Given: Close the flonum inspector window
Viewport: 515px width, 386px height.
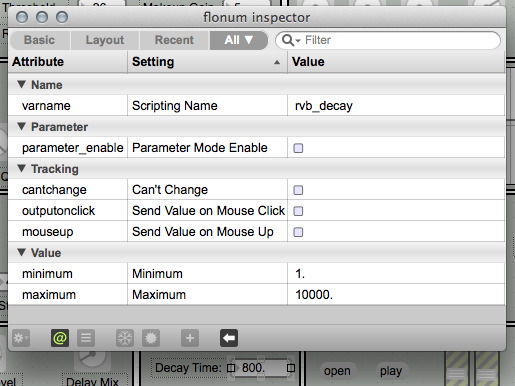Looking at the screenshot, I should click(22, 17).
